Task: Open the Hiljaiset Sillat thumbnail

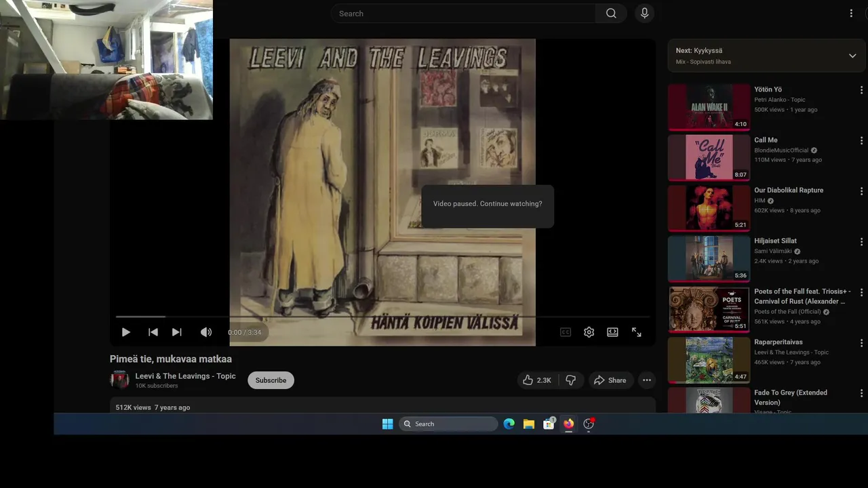Action: (709, 258)
